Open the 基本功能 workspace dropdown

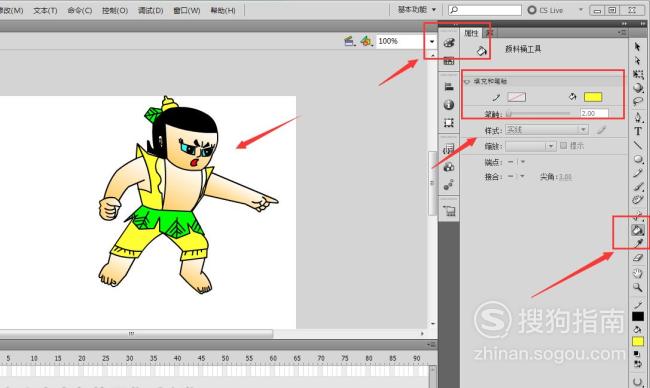pos(417,10)
